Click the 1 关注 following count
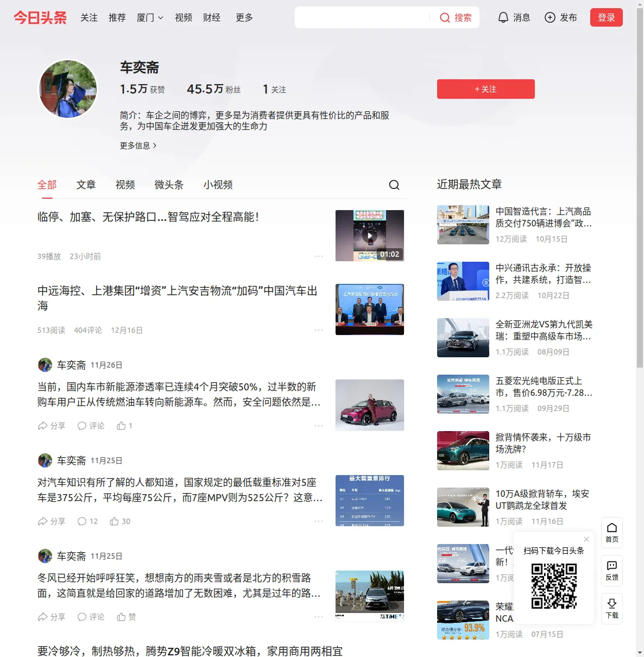The width and height of the screenshot is (644, 657). pos(274,89)
